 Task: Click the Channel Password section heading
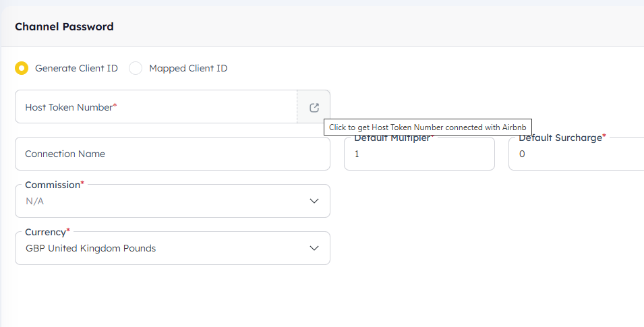click(x=64, y=27)
